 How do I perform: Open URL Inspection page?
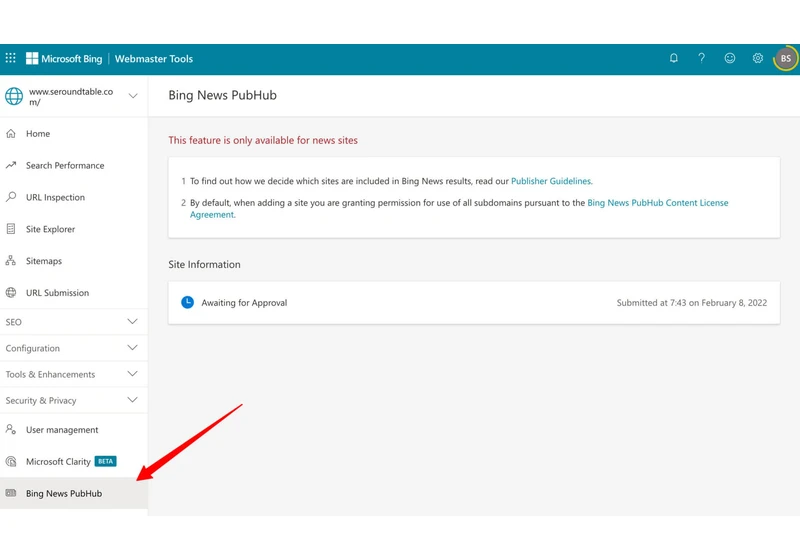point(74,197)
